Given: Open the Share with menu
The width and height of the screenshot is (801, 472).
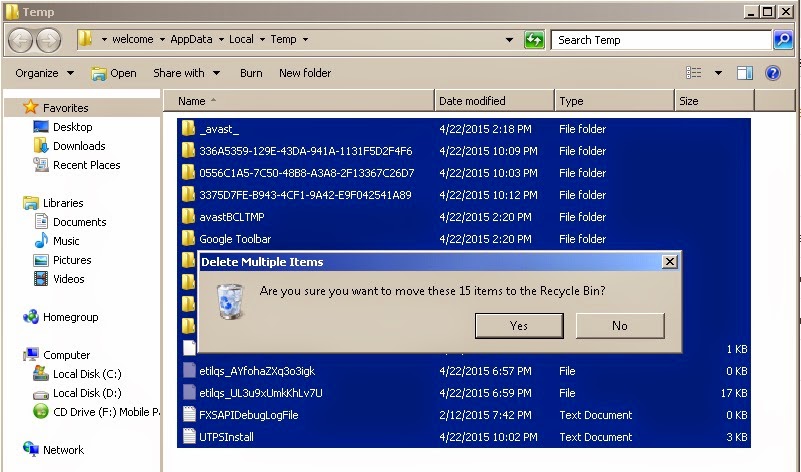Looking at the screenshot, I should (187, 73).
